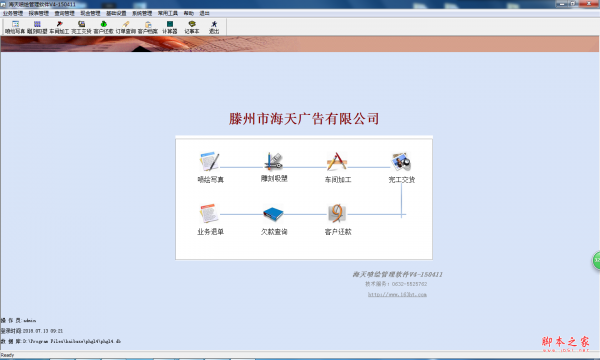The height and width of the screenshot is (360, 600).
Task: Open the 查询管理 menu
Action: 64,13
